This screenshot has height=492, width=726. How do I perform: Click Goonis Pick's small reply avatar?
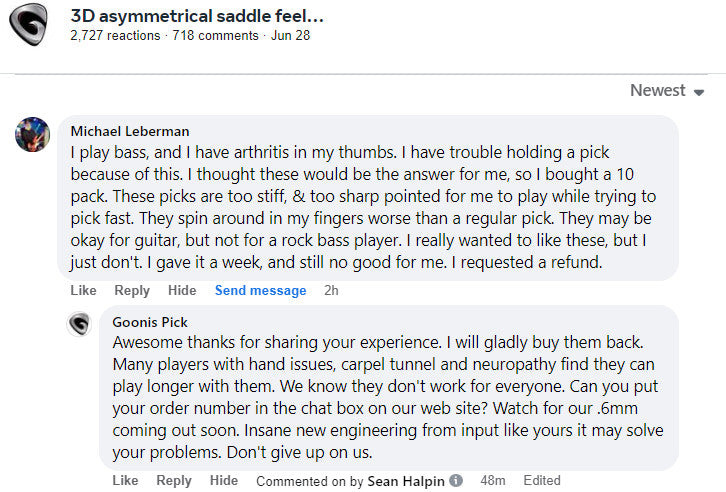80,324
